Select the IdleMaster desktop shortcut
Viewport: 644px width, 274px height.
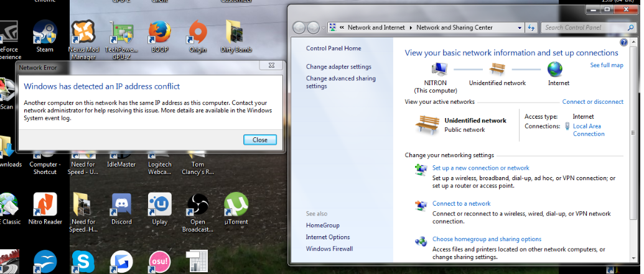click(121, 160)
